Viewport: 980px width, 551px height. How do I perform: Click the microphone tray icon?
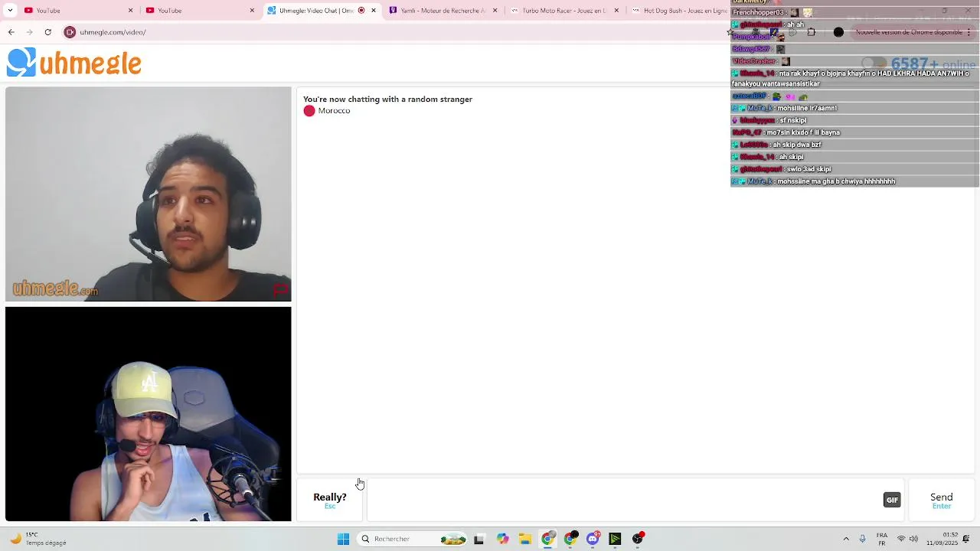(863, 539)
